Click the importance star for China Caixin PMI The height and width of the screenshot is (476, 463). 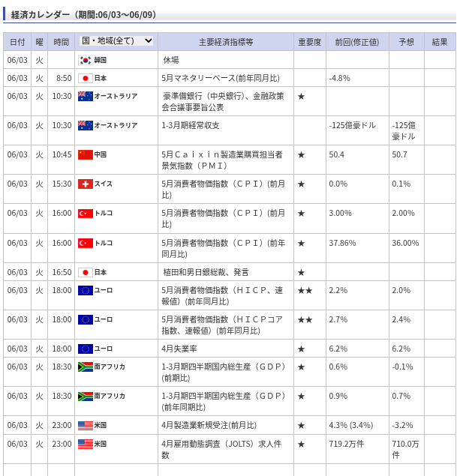point(301,155)
